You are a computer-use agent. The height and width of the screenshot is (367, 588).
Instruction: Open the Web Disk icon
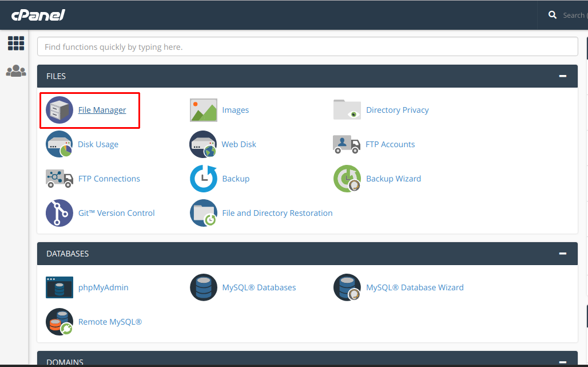click(x=202, y=144)
